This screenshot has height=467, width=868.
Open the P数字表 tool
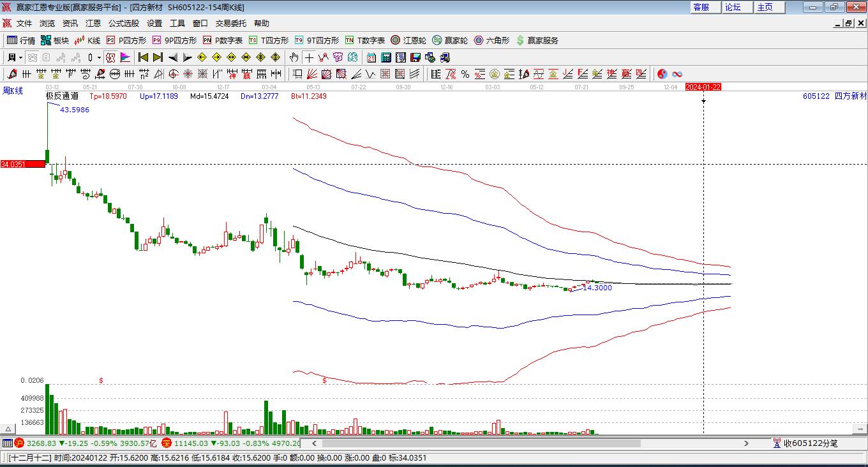click(222, 40)
